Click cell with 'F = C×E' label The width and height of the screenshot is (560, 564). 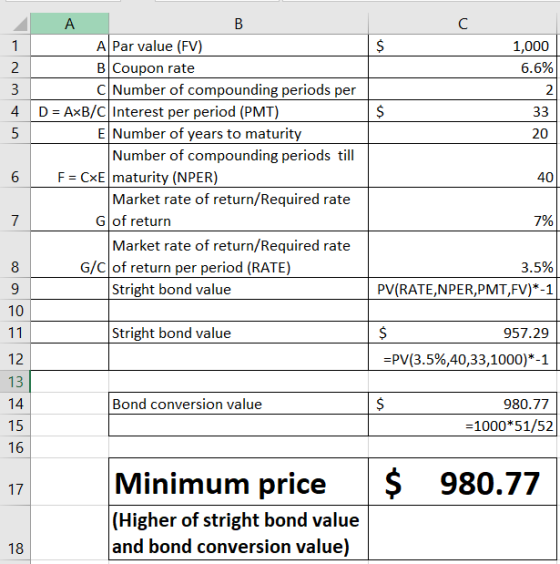(69, 166)
